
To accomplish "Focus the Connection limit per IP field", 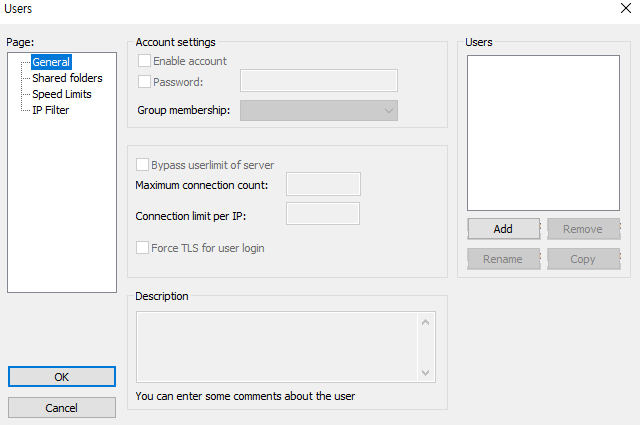I will click(323, 214).
